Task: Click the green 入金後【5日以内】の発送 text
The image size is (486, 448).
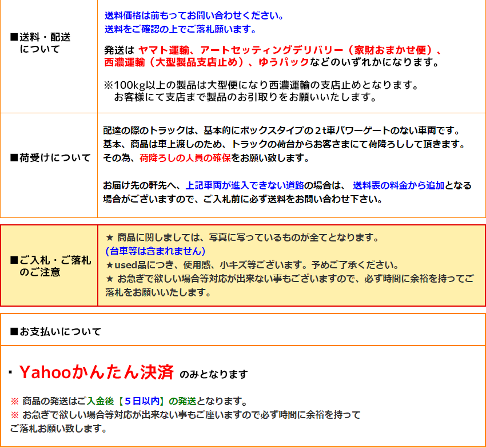Action: point(157,401)
